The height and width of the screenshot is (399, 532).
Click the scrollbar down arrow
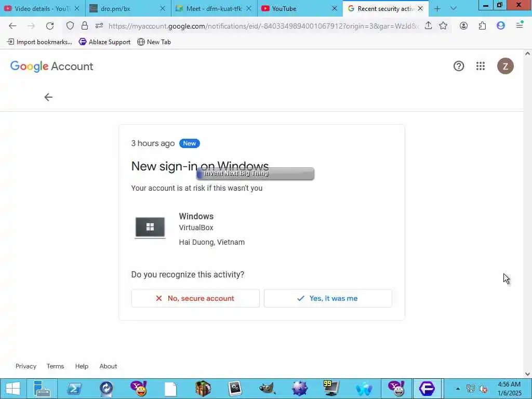528,374
